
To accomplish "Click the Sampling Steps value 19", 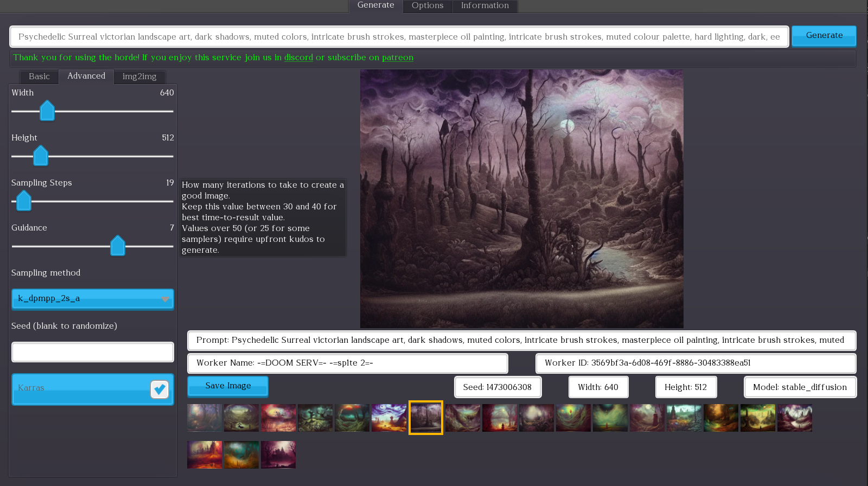I will tap(170, 183).
